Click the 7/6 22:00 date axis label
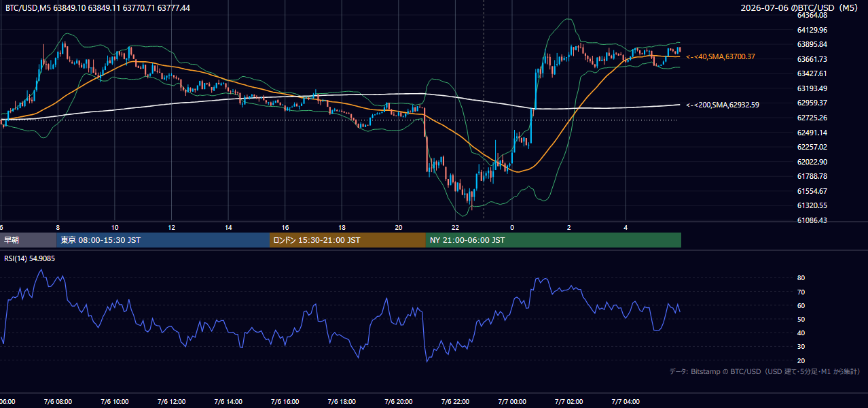This screenshot has width=868, height=408. (x=456, y=402)
